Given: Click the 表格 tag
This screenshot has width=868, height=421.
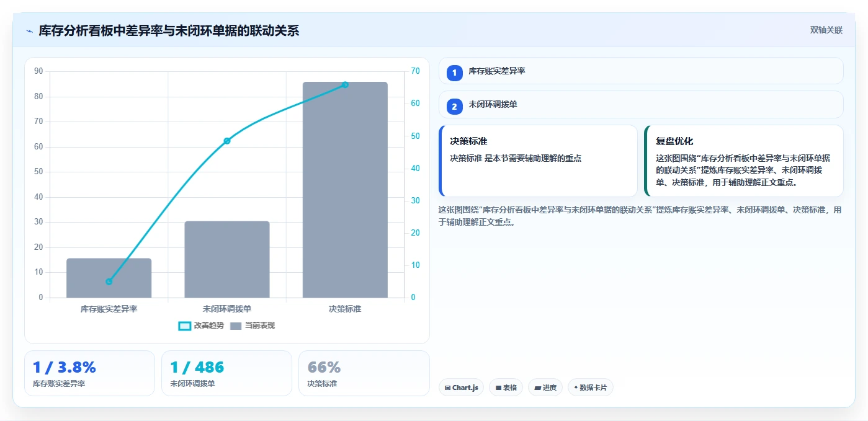Looking at the screenshot, I should pos(506,388).
